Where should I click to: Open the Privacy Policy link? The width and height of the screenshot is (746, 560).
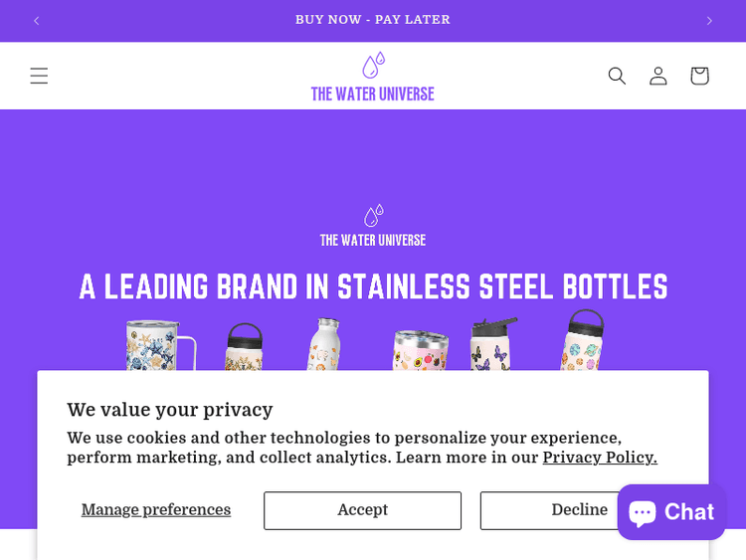(x=600, y=458)
